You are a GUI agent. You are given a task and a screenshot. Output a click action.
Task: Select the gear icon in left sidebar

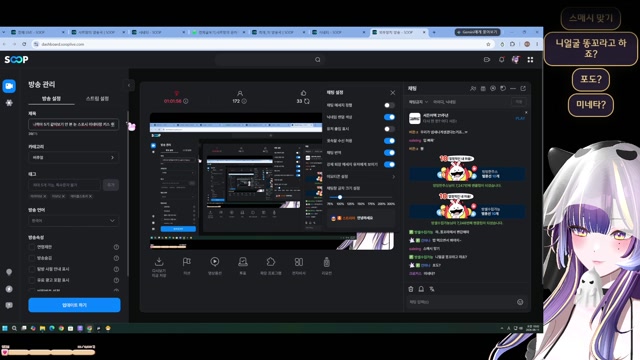(x=9, y=103)
